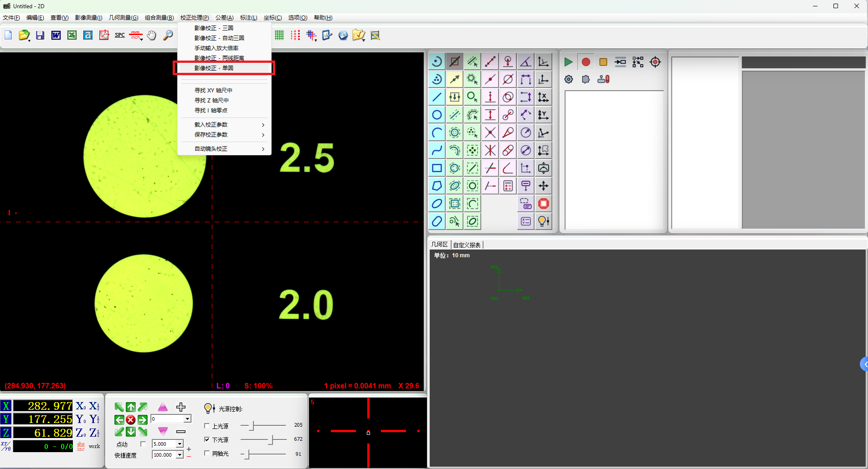Select the blue circle measurement tool
The height and width of the screenshot is (469, 868).
[x=437, y=115]
